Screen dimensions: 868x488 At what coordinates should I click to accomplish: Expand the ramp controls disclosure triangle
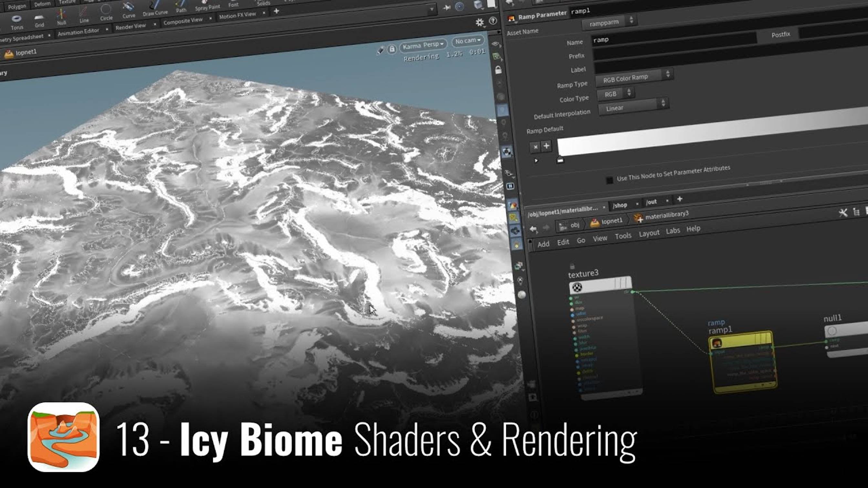[536, 161]
